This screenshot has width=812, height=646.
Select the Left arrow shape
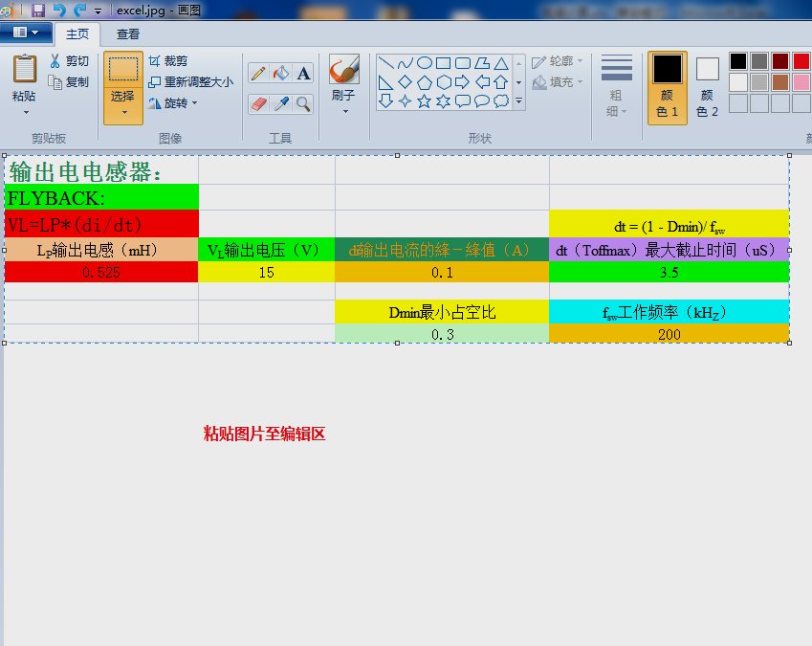point(482,82)
